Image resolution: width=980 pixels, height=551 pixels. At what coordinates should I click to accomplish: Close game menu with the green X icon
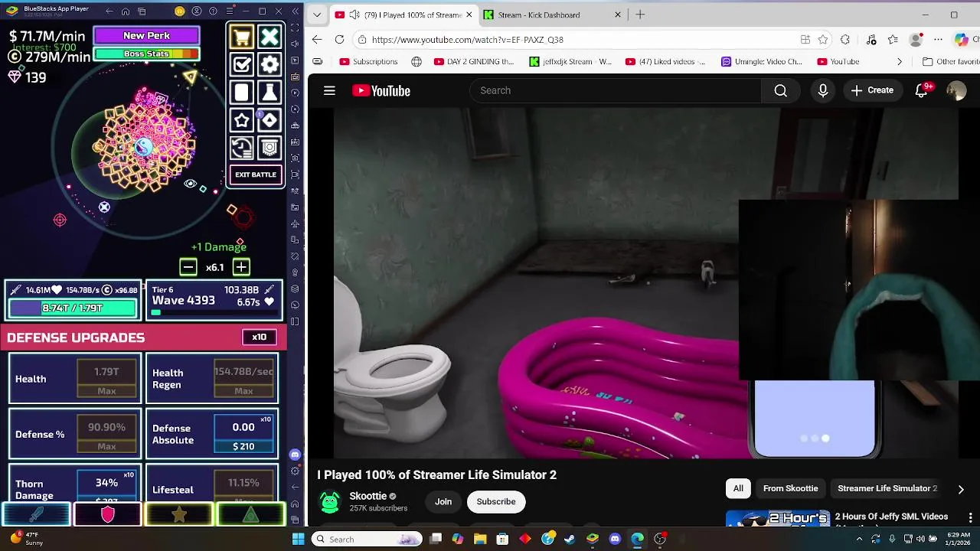click(269, 37)
